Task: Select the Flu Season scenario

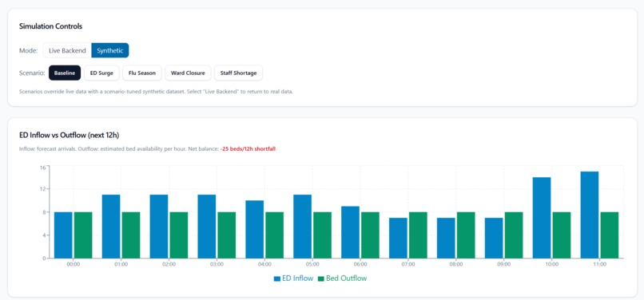Action: point(142,73)
